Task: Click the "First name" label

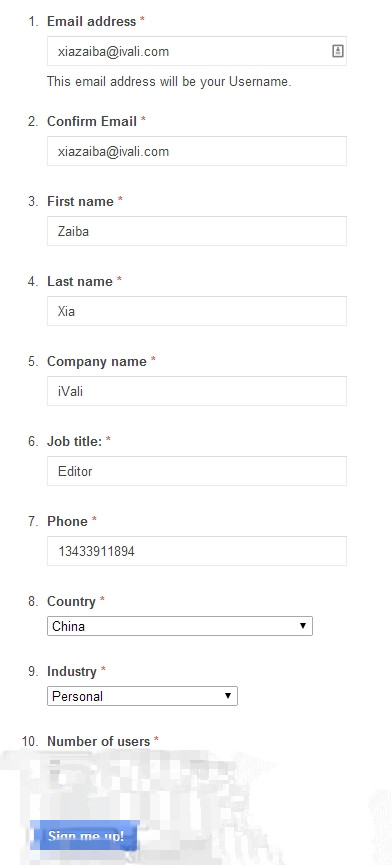Action: tap(80, 201)
